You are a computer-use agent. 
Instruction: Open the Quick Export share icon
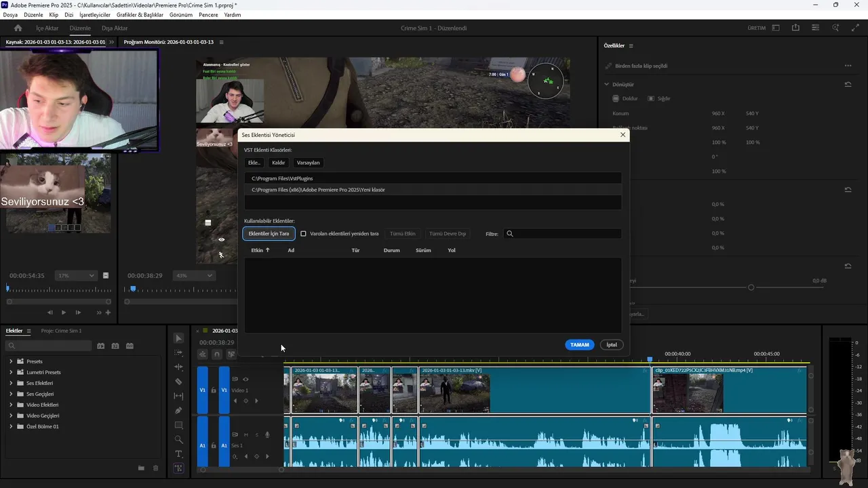(795, 28)
